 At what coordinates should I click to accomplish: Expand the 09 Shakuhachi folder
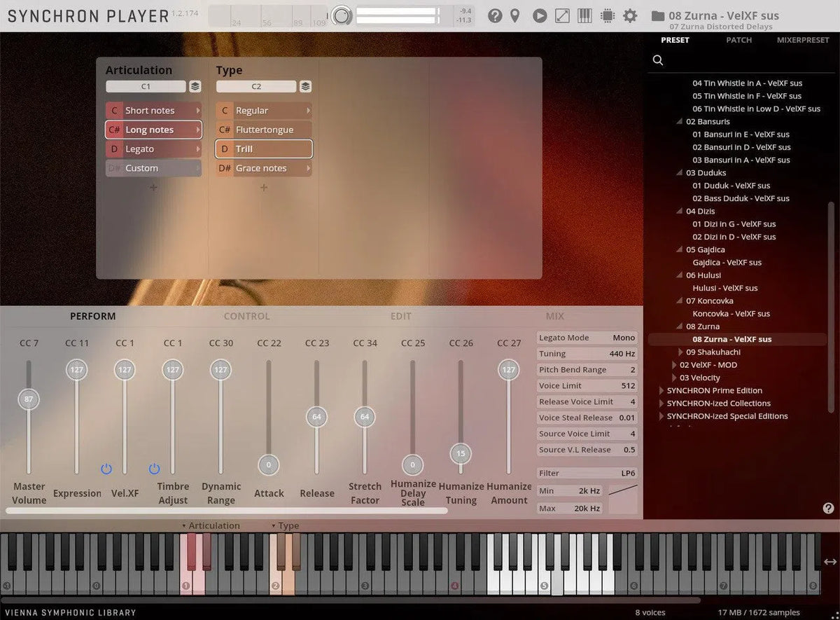tap(681, 352)
